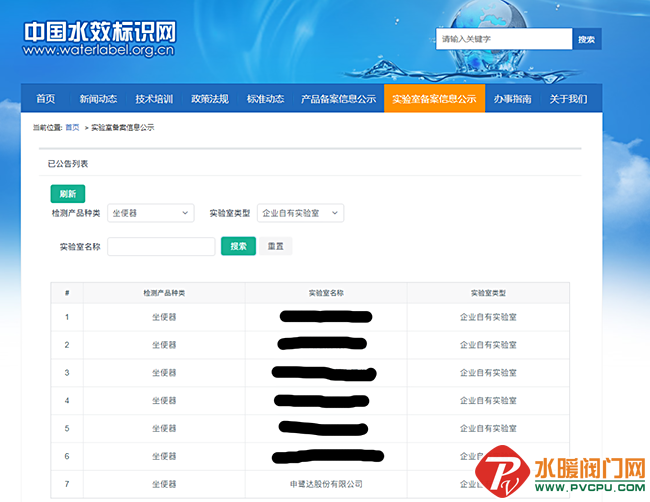Open the 新闻动态 navigation tab

click(x=98, y=99)
